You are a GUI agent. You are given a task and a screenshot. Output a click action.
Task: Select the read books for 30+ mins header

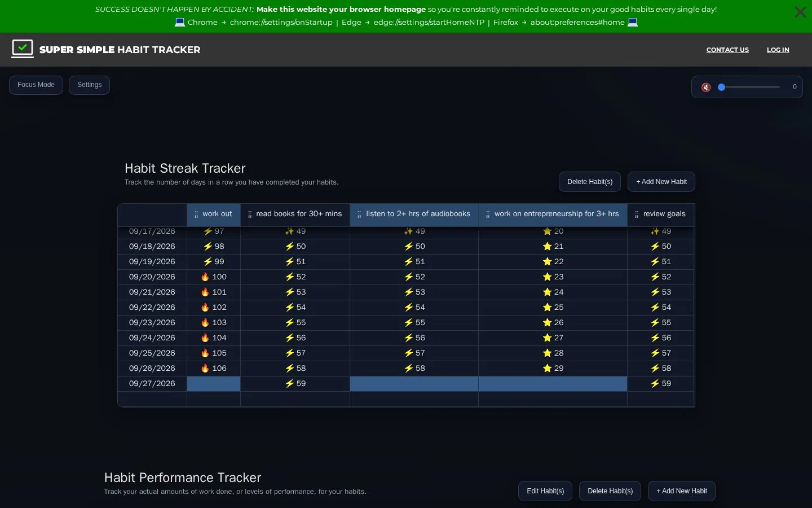(x=295, y=214)
